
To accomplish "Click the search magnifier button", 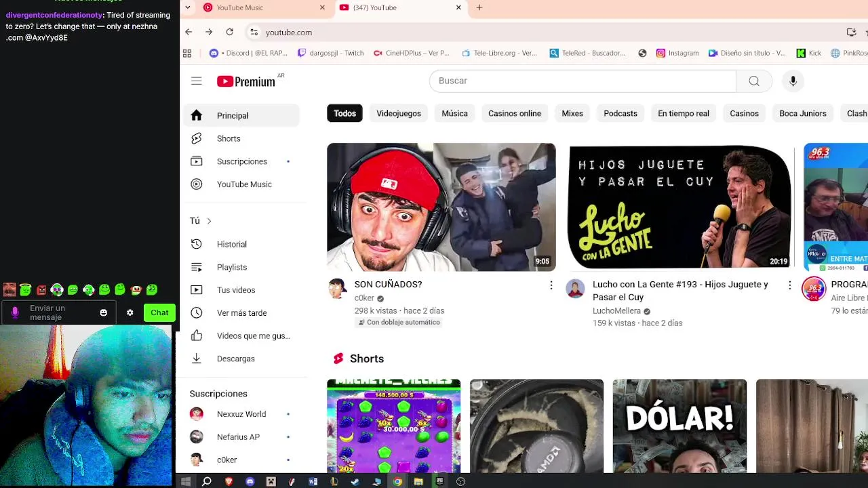I will (x=754, y=81).
